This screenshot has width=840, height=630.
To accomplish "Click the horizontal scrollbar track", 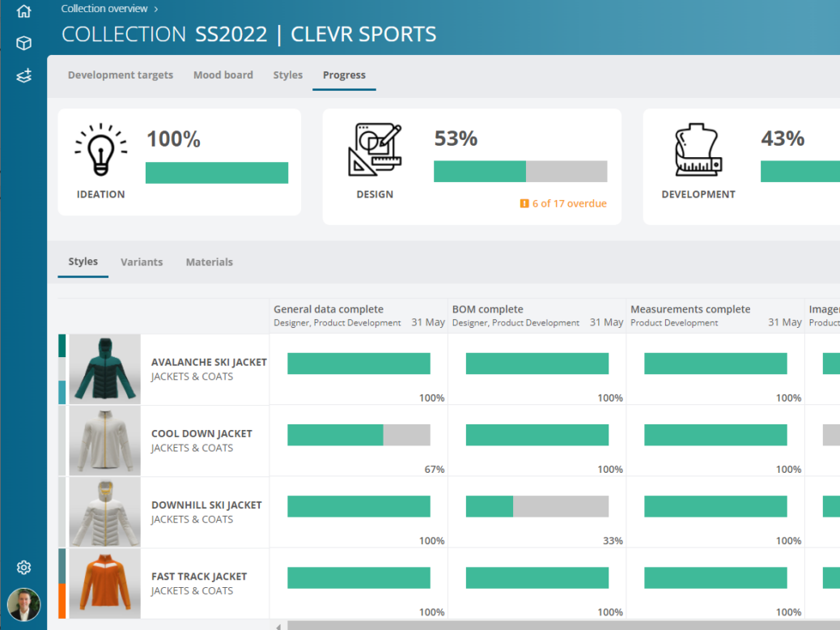I will pos(563,626).
